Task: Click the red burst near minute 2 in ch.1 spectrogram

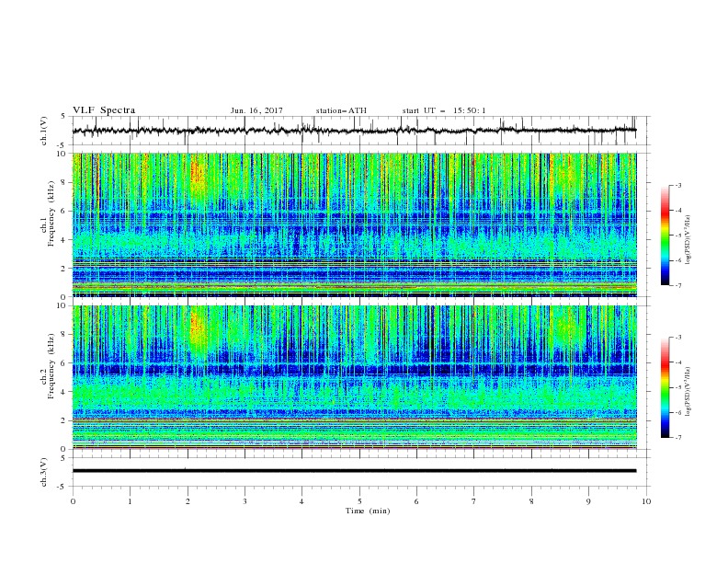Action: (x=199, y=177)
